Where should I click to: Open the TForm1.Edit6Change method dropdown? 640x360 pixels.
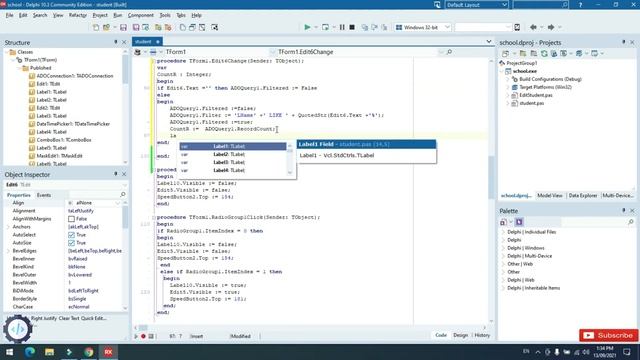[440, 52]
